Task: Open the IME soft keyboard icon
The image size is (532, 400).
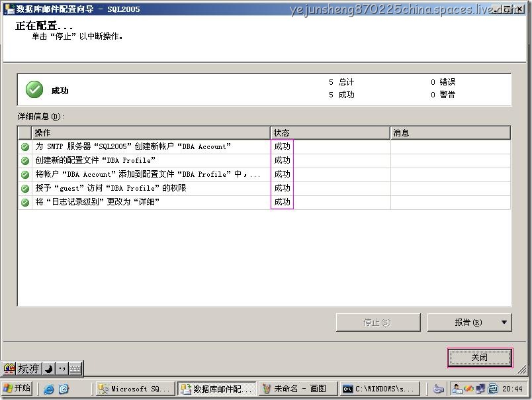Action: pyautogui.click(x=75, y=368)
